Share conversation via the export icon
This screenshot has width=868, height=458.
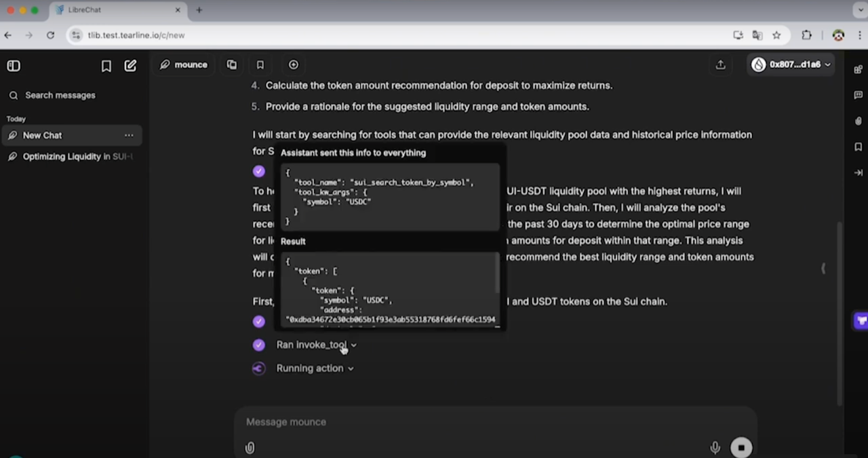pyautogui.click(x=720, y=64)
